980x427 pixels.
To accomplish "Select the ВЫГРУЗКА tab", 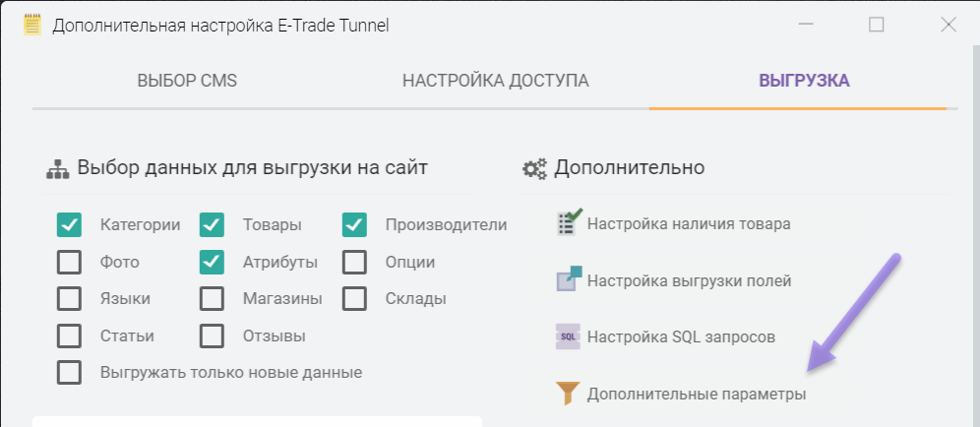I will point(804,81).
